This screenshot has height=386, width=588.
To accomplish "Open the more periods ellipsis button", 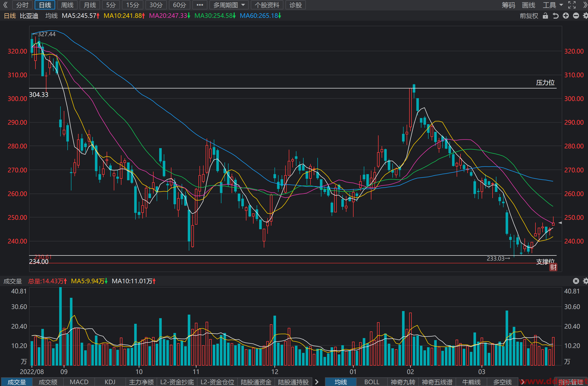I will pyautogui.click(x=200, y=5).
